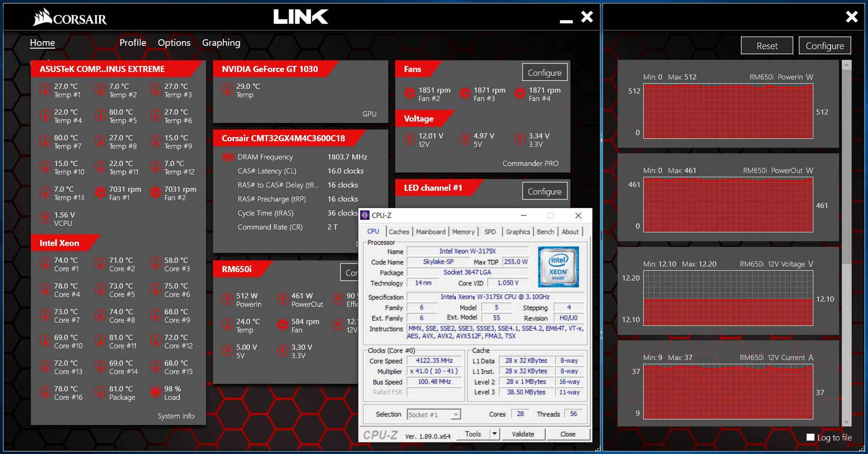This screenshot has width=868, height=454.
Task: Expand the Tools dropdown arrow in CPU-Z
Action: (494, 434)
